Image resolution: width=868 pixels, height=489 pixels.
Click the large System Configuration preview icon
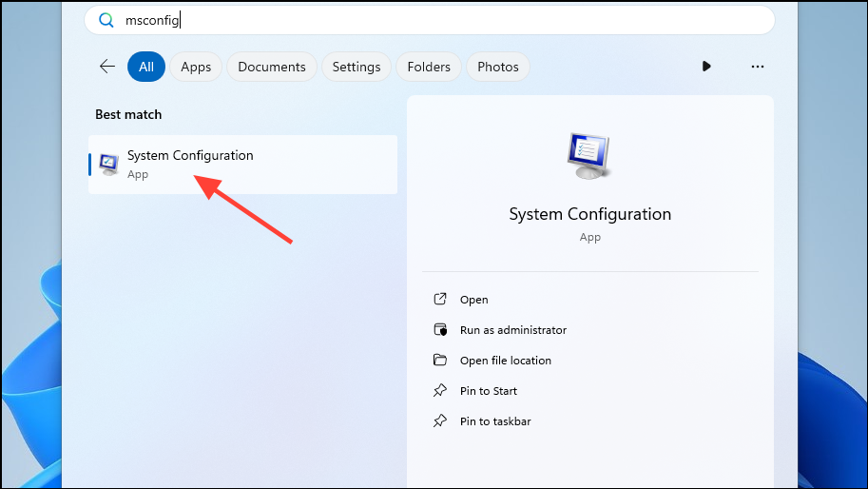point(589,156)
